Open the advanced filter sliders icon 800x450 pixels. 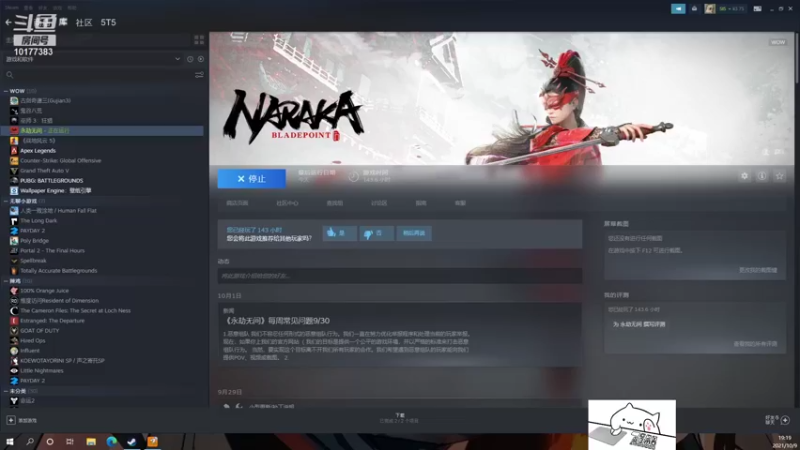(x=199, y=75)
